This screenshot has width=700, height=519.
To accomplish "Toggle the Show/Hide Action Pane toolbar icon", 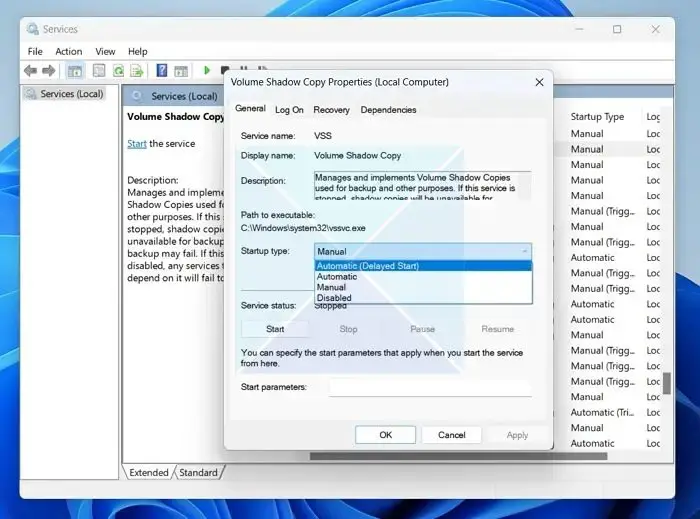I will [181, 71].
